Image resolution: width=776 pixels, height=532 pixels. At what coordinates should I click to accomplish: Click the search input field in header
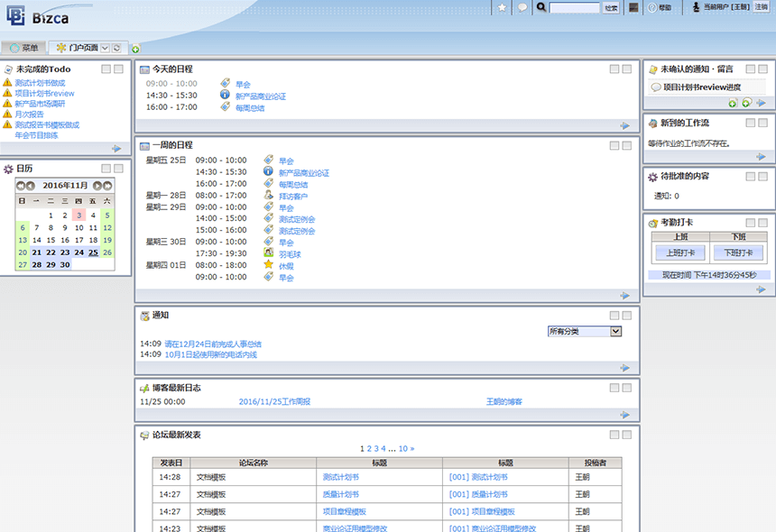(x=574, y=7)
